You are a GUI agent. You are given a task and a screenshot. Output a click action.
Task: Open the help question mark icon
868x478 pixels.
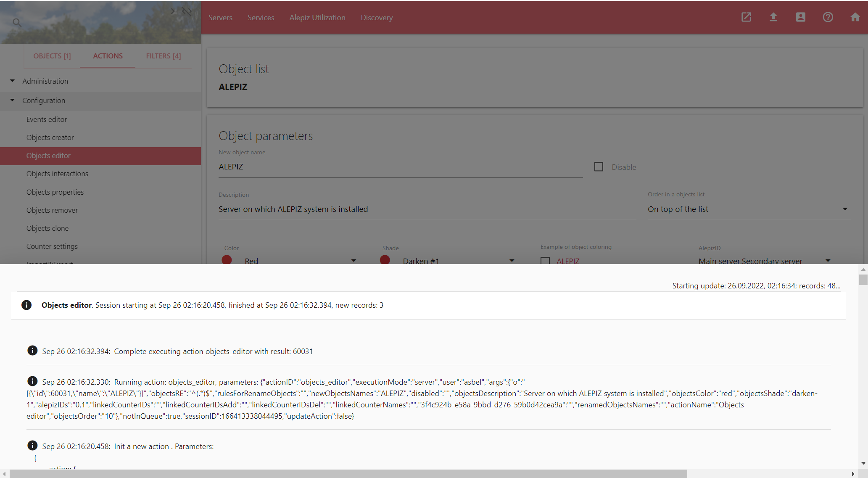tap(828, 17)
